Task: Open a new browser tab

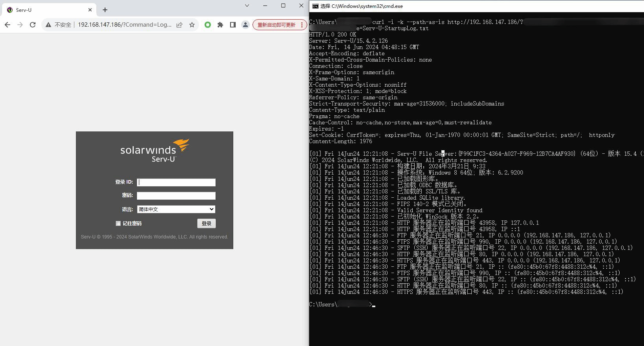Action: coord(105,10)
